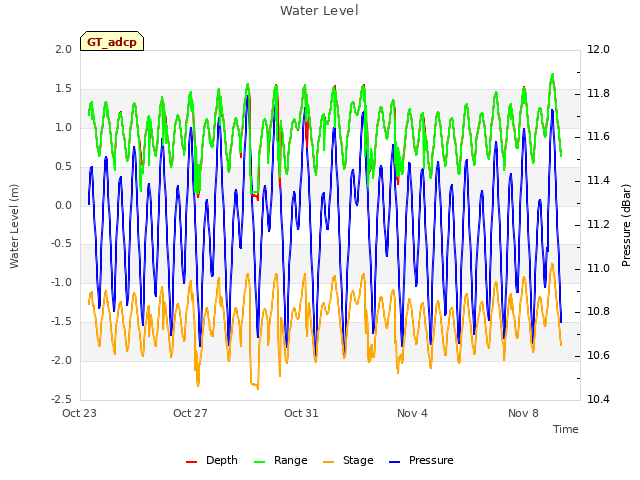Click the orange Stage legend swatch
Viewport: 640px width, 480px height.
329,462
